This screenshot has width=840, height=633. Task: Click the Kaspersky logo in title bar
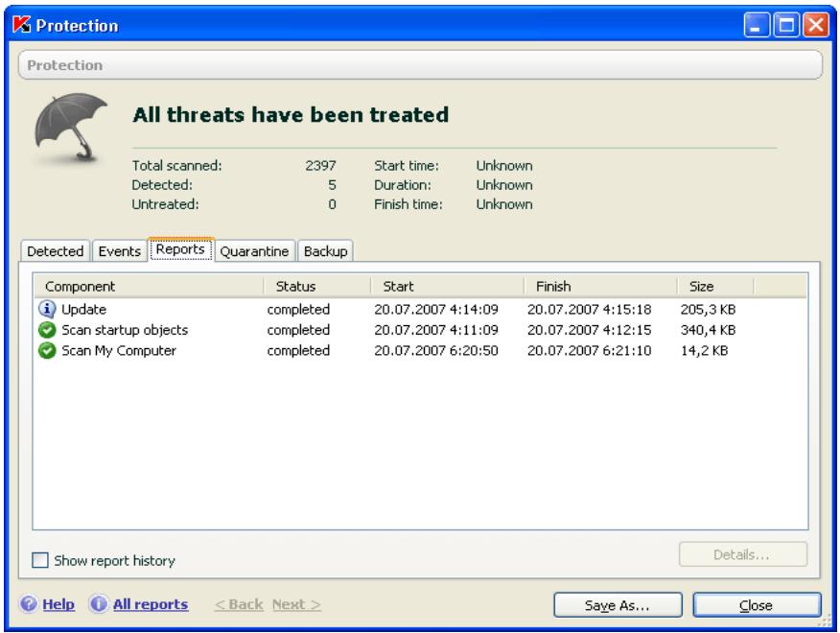(x=21, y=25)
